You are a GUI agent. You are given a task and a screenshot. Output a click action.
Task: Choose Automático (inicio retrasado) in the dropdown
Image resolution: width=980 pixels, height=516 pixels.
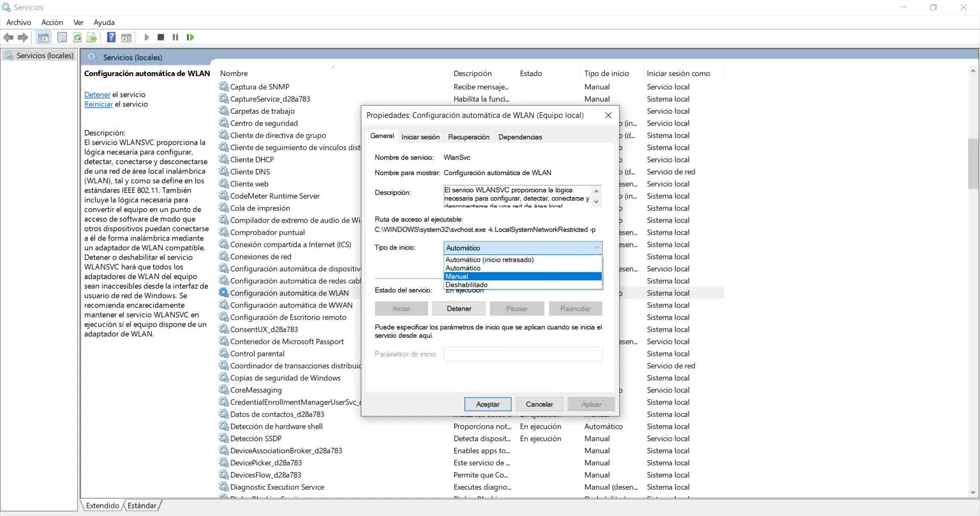click(523, 259)
